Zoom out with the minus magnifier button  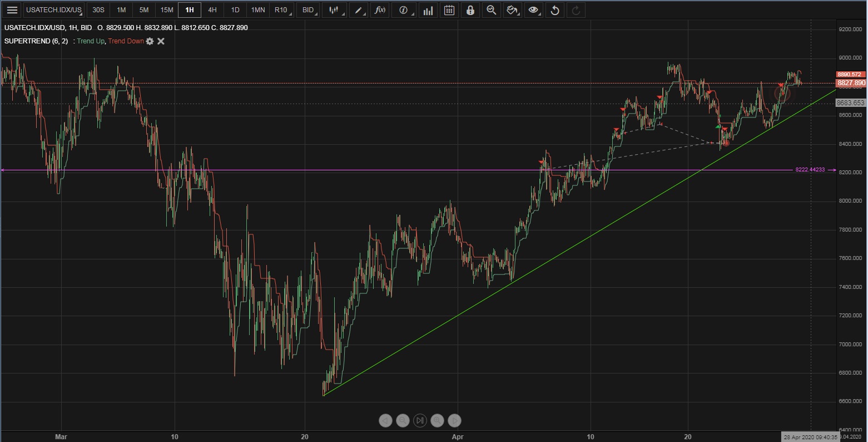pos(403,421)
